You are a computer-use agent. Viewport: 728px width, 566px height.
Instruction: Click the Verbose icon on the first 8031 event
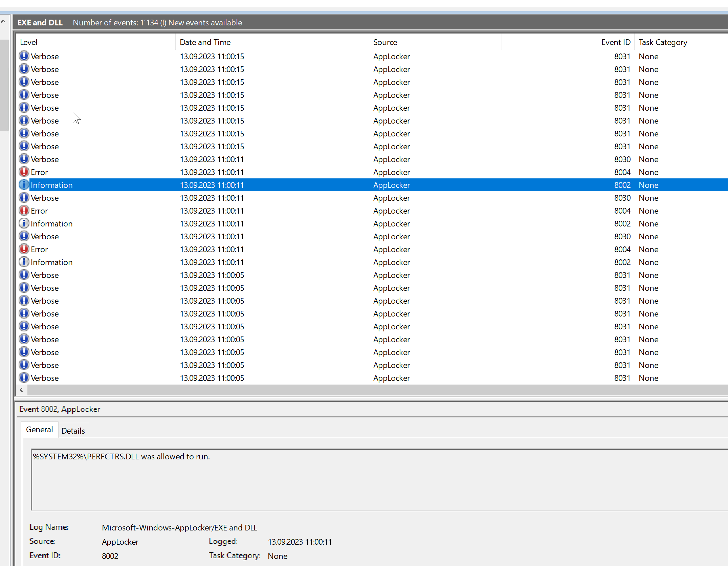click(x=24, y=56)
